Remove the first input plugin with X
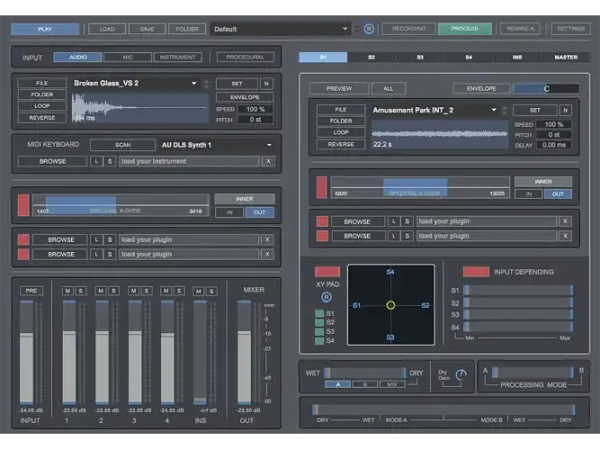This screenshot has width=600, height=450. coord(267,240)
